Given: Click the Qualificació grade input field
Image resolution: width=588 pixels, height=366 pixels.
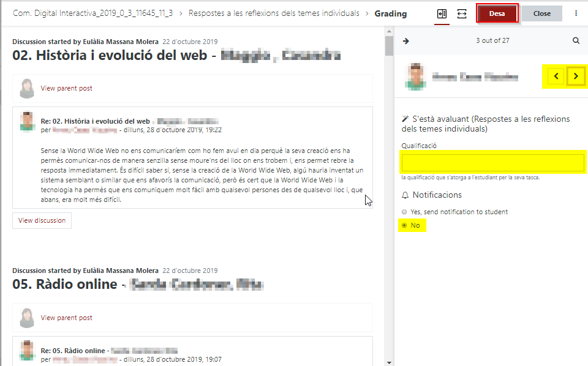Looking at the screenshot, I should (493, 163).
